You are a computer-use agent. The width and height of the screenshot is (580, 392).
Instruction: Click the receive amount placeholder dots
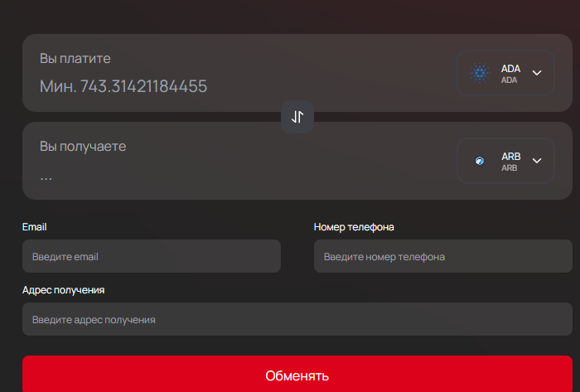pos(46,176)
